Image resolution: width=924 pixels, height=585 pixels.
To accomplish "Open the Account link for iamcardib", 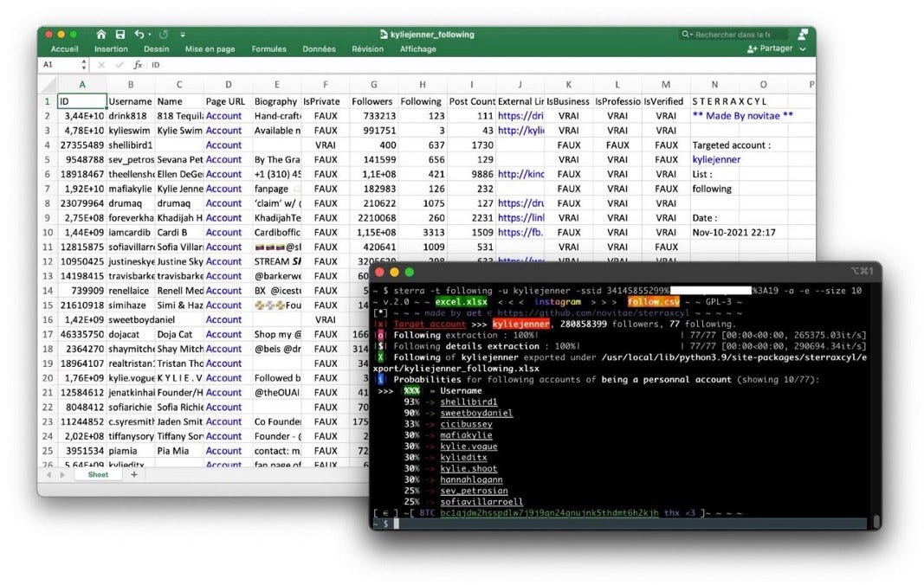I will click(224, 233).
